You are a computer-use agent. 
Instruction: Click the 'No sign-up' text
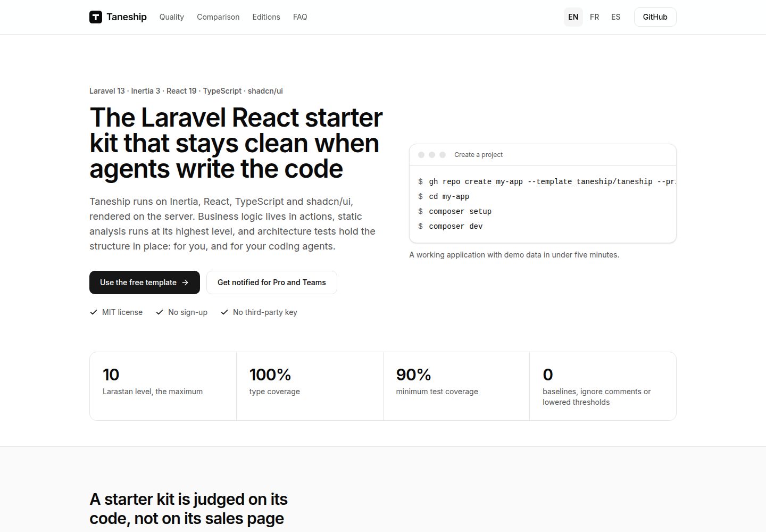coord(188,312)
